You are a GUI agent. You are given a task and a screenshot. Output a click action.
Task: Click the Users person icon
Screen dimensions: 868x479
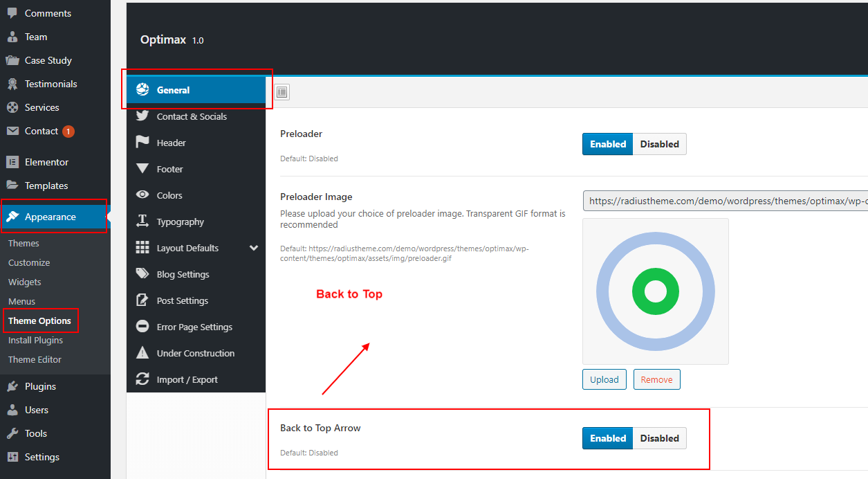click(12, 410)
